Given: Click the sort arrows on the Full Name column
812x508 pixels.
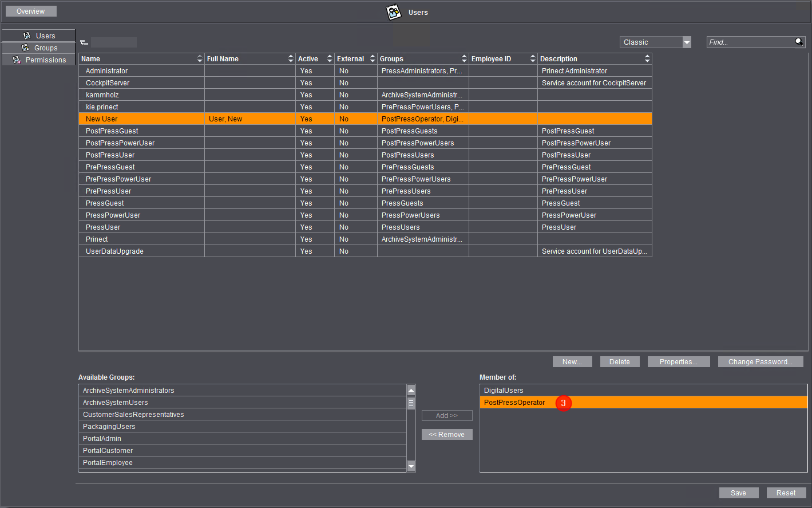Looking at the screenshot, I should [x=291, y=59].
